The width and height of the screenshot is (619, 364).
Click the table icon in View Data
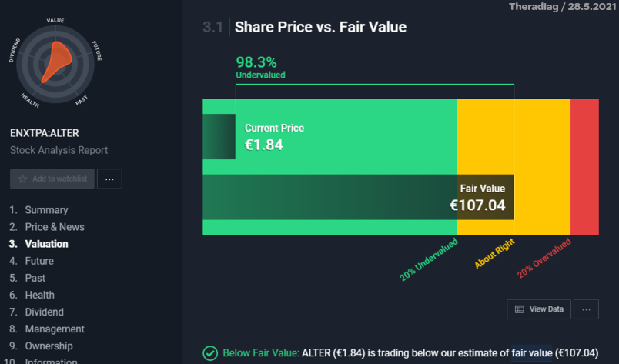pyautogui.click(x=520, y=309)
